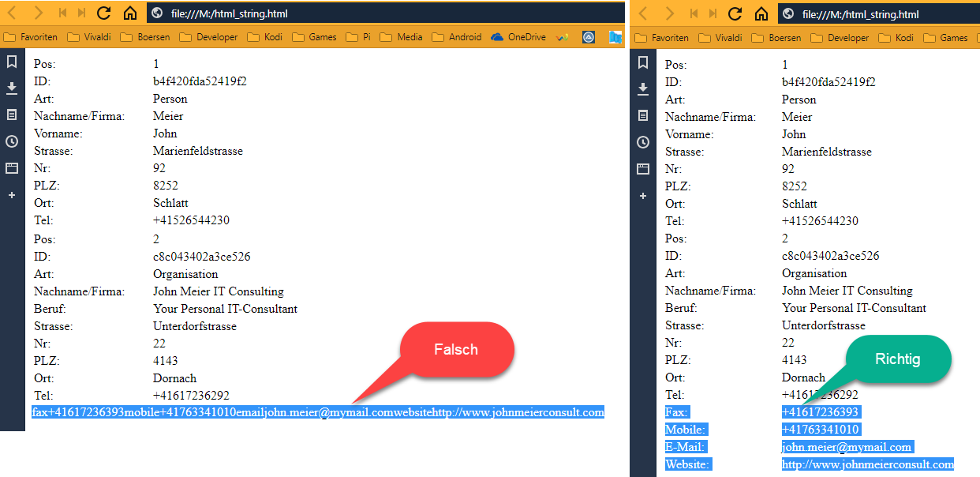This screenshot has width=980, height=477.
Task: Click the highlighted website URL in right window
Action: click(x=867, y=464)
